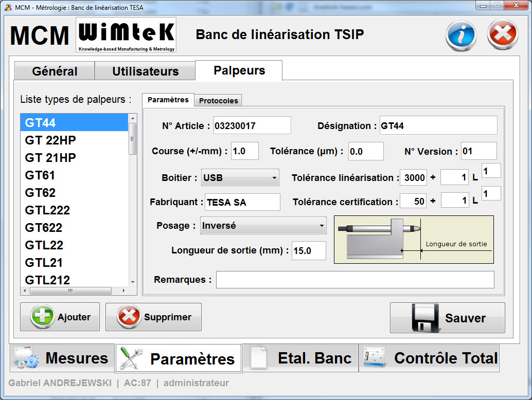Click the Tolérance (µm) field
This screenshot has height=400, width=532.
(366, 151)
